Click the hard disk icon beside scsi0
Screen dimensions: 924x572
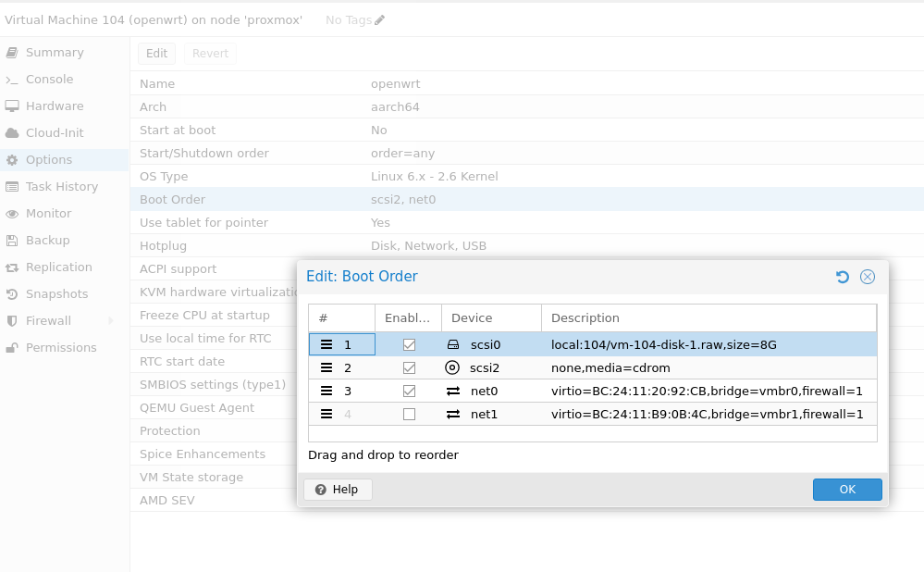coord(452,344)
